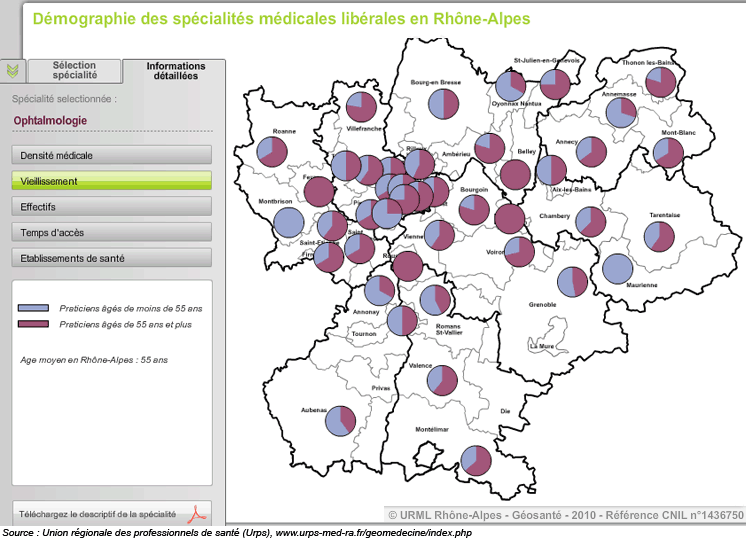The height and width of the screenshot is (540, 746).
Task: Open Temps d'accès view
Action: (112, 232)
